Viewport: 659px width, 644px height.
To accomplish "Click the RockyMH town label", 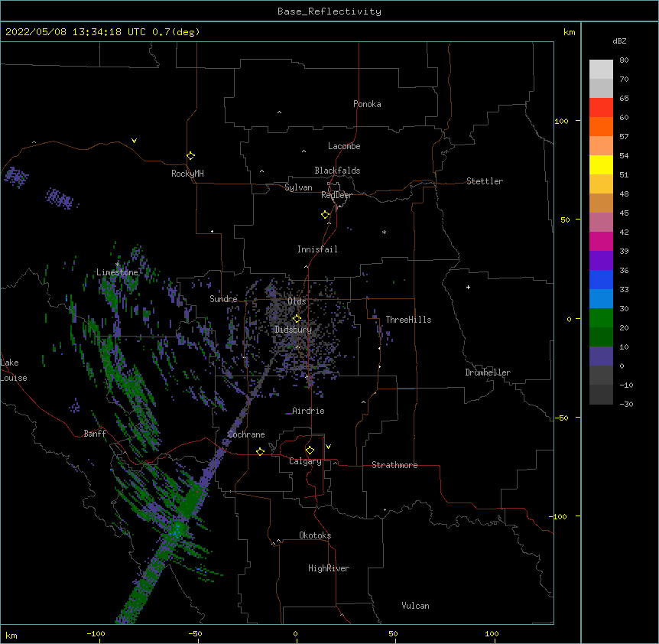I will (x=187, y=174).
